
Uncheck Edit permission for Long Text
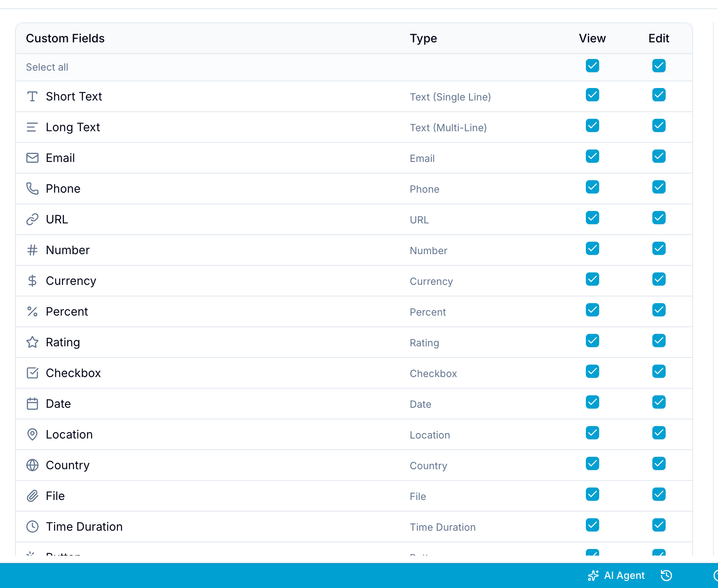[659, 125]
